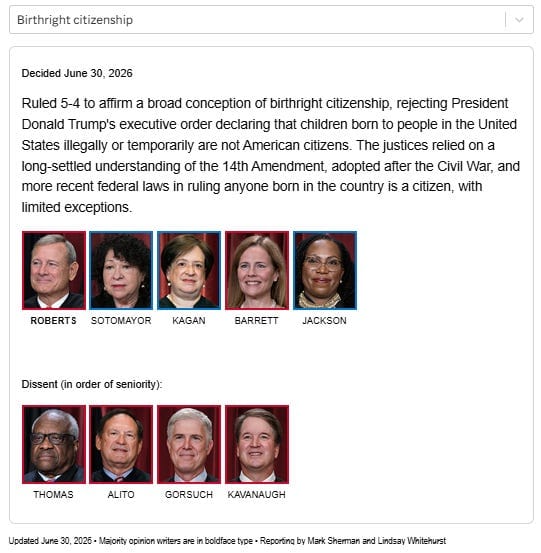Click the boldface ROBERTS name label

point(53,321)
